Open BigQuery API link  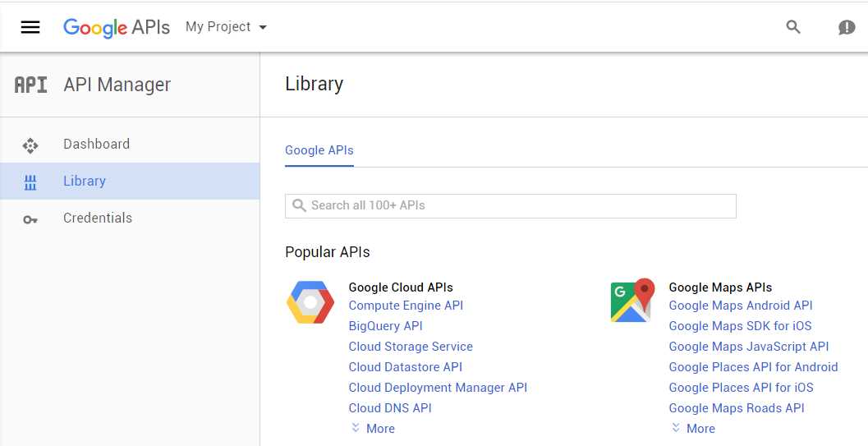pos(385,326)
